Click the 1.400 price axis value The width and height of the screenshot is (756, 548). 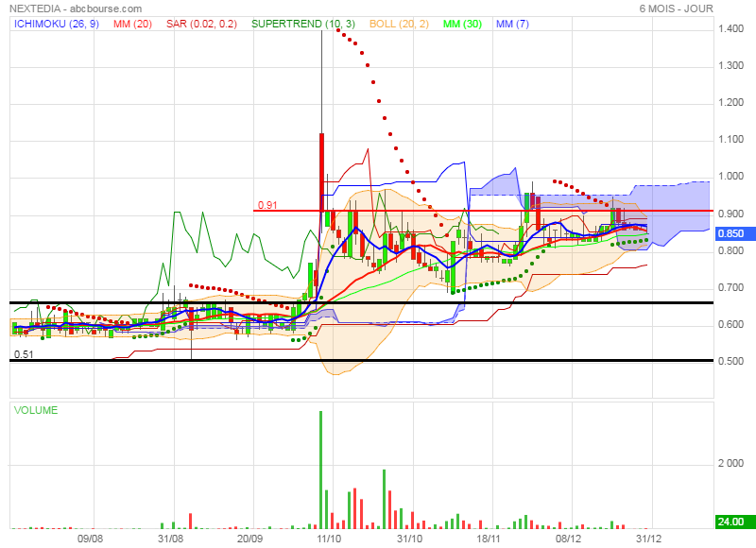point(730,29)
